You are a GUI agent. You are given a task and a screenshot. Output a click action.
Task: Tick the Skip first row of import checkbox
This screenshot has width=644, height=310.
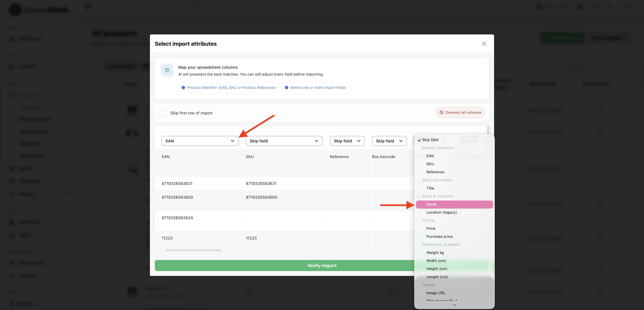(162, 113)
